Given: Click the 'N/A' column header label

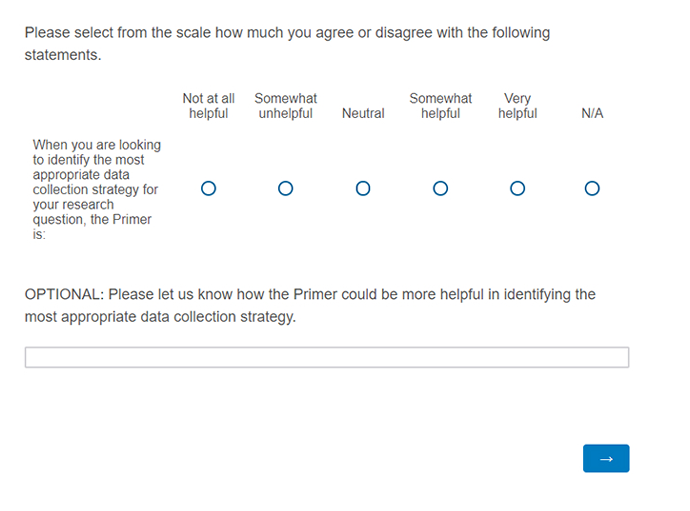Looking at the screenshot, I should [x=592, y=114].
